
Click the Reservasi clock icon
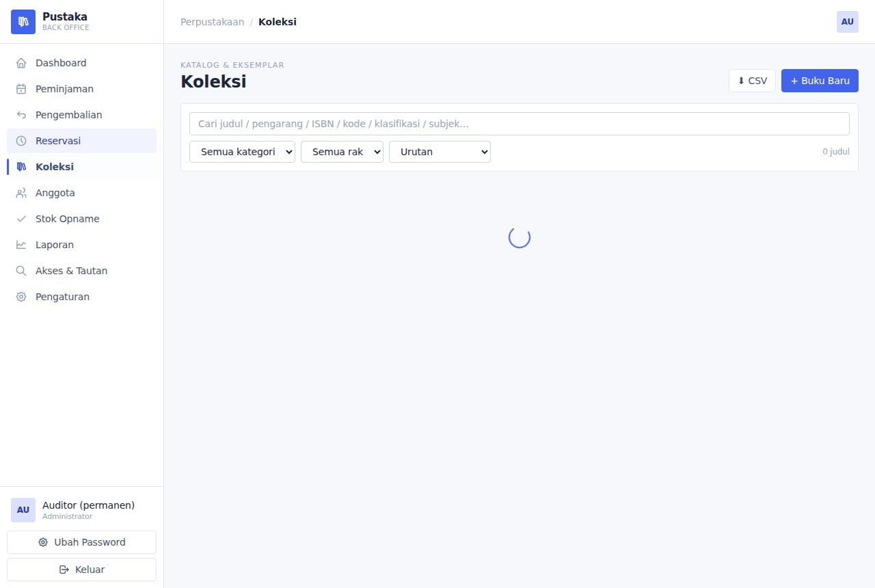[x=21, y=141]
